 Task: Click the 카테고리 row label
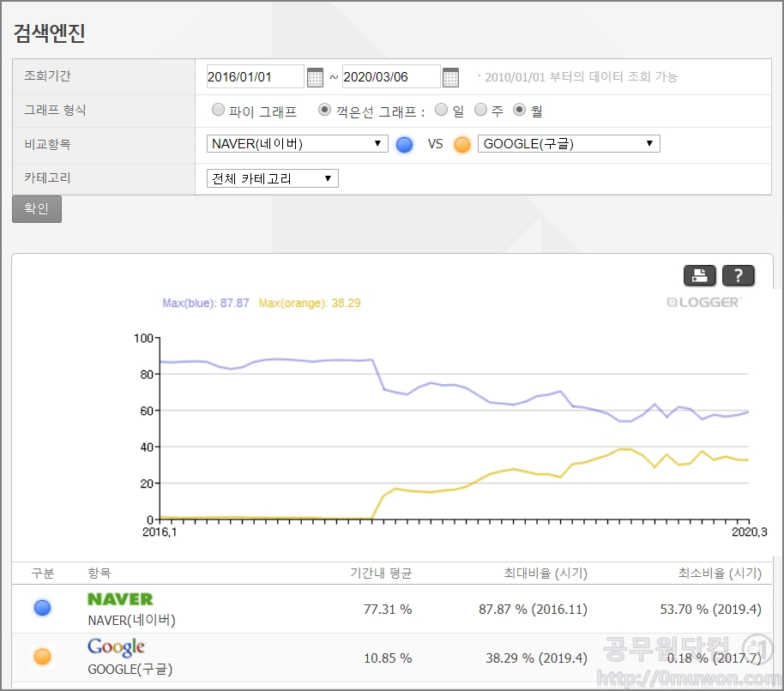47,177
